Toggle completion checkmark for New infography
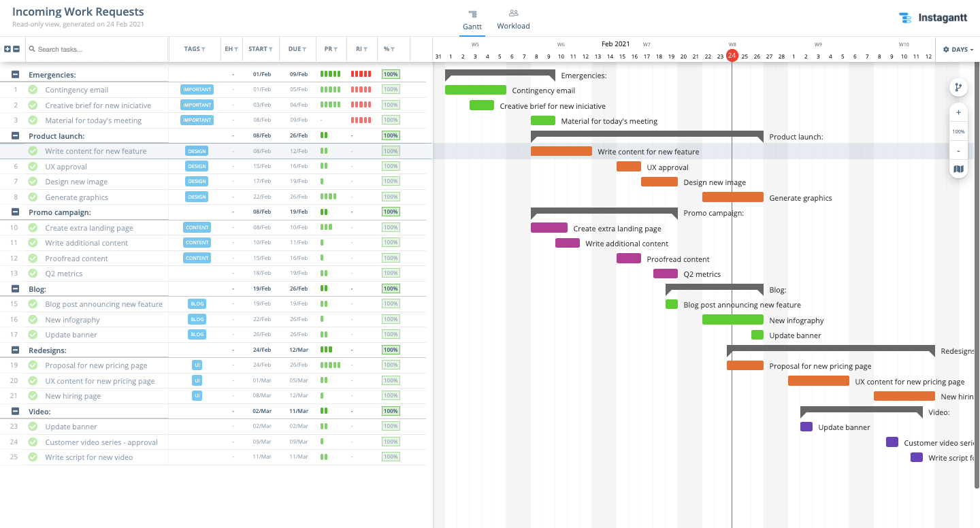The image size is (980, 528). 32,319
